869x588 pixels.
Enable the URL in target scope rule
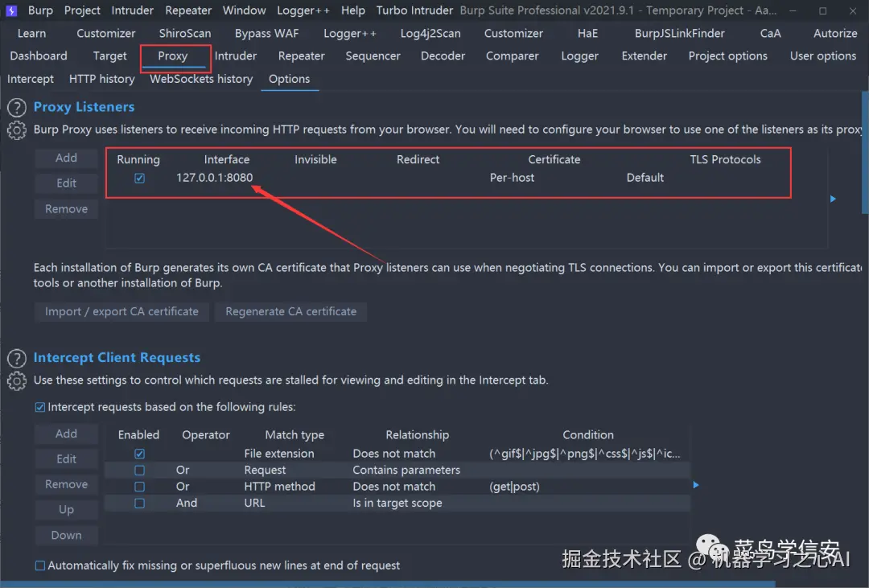[x=140, y=504]
